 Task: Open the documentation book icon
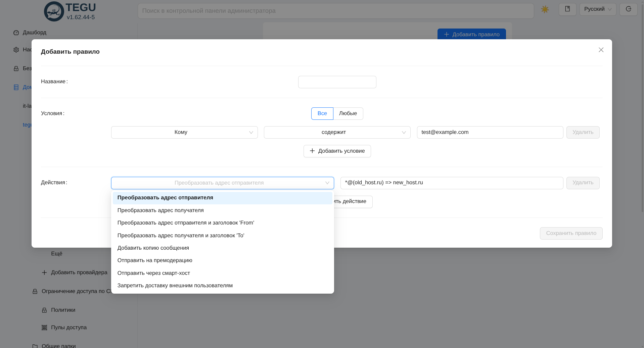567,9
